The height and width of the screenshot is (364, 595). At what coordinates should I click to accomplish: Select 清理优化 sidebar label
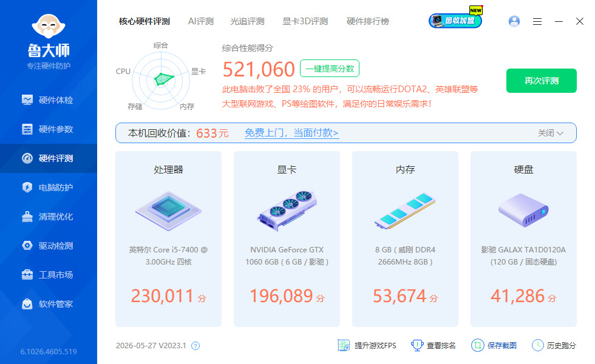point(56,217)
